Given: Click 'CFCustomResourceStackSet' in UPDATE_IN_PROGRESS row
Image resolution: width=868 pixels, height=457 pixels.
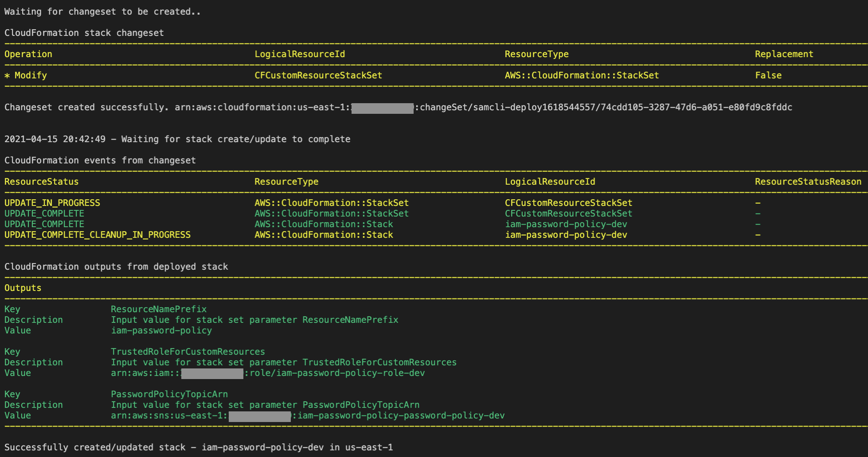Looking at the screenshot, I should [568, 203].
